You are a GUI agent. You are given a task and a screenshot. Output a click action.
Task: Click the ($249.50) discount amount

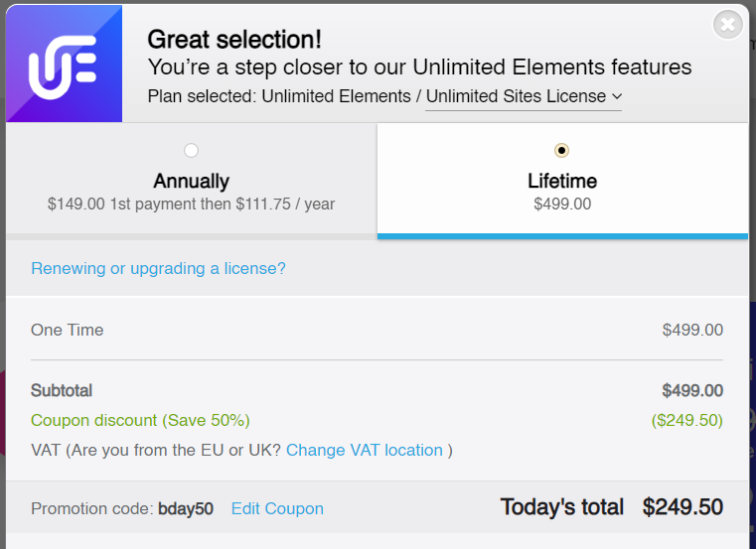(686, 420)
